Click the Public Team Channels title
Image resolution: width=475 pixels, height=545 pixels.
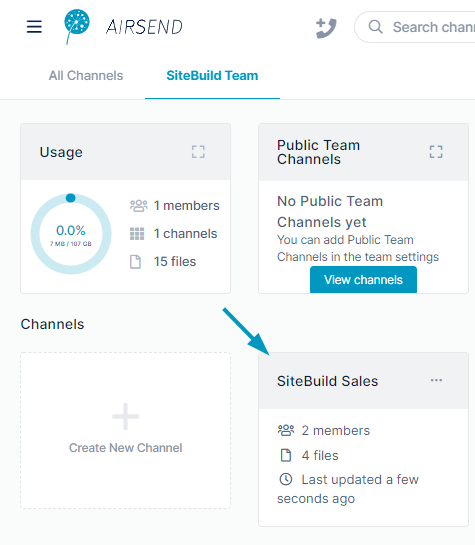(318, 152)
